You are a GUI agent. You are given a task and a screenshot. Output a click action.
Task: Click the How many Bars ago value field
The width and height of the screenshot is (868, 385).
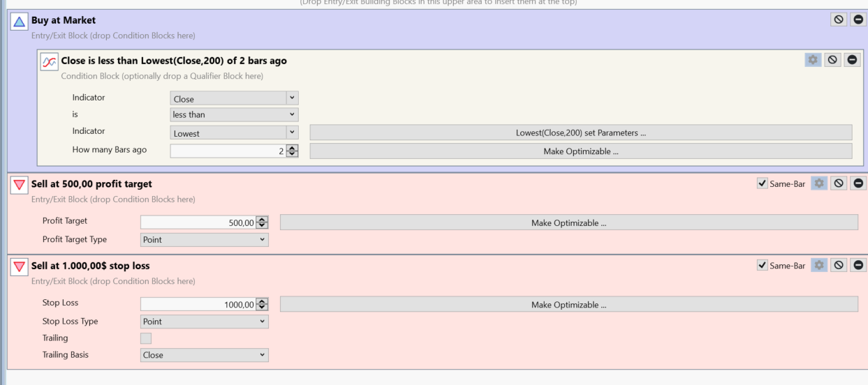click(x=228, y=151)
